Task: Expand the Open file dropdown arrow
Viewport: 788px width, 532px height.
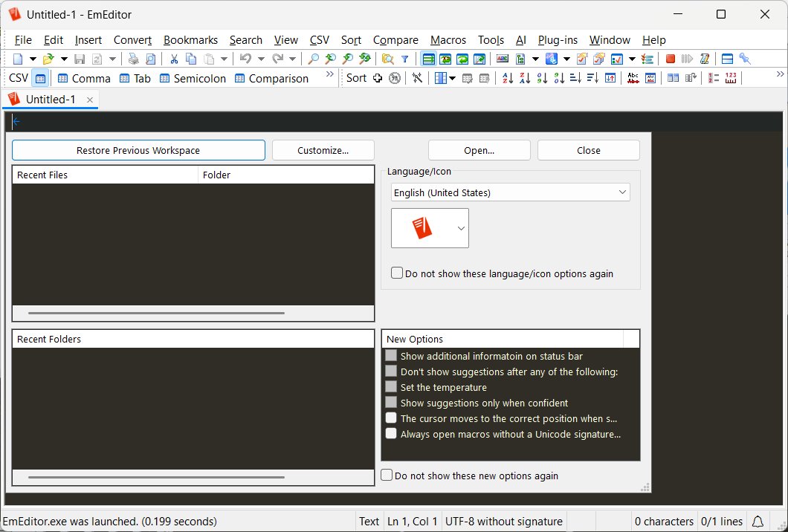Action: point(64,59)
